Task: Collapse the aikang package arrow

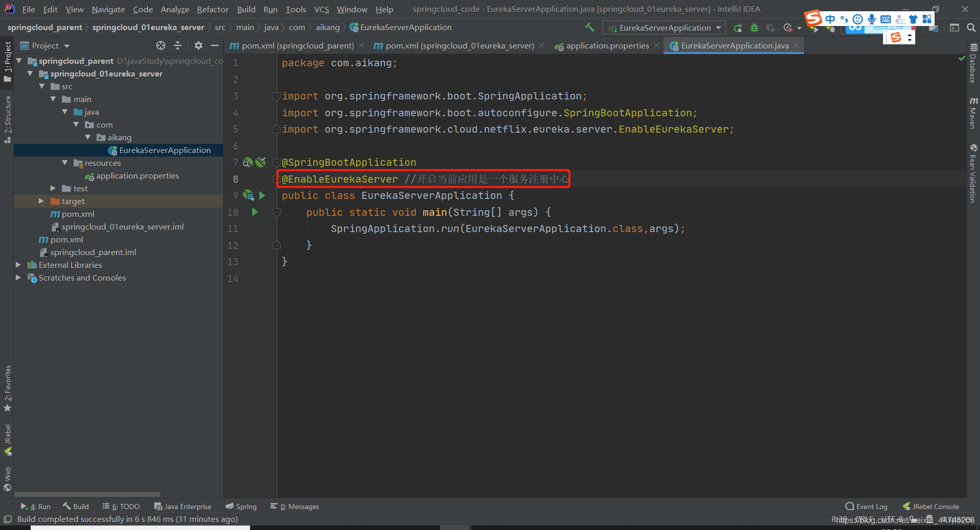Action: tap(88, 137)
